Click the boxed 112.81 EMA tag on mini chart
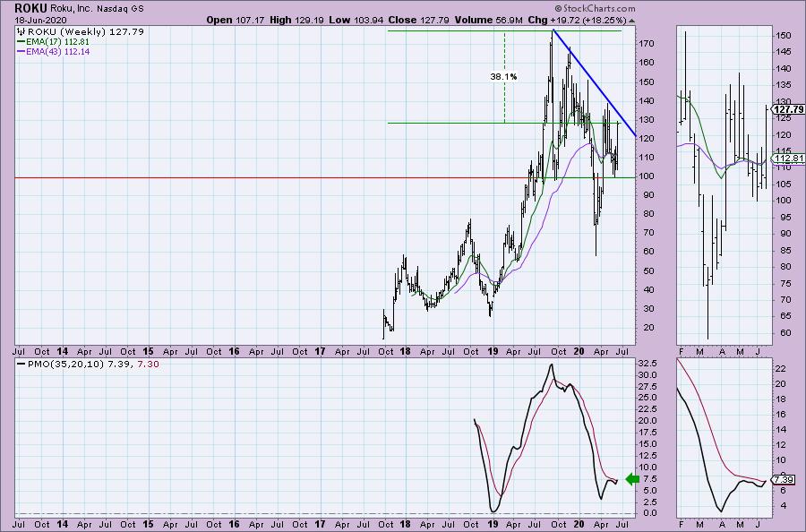 coord(789,159)
